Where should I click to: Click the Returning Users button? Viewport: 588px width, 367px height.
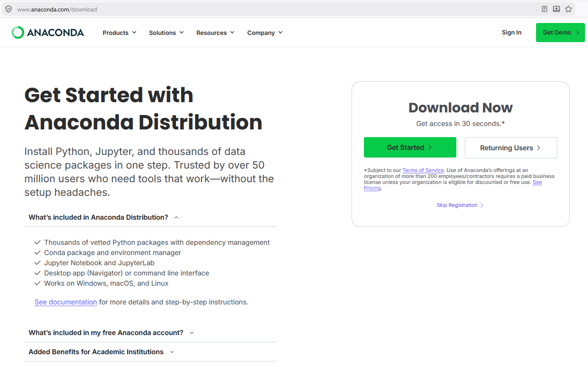pos(511,148)
